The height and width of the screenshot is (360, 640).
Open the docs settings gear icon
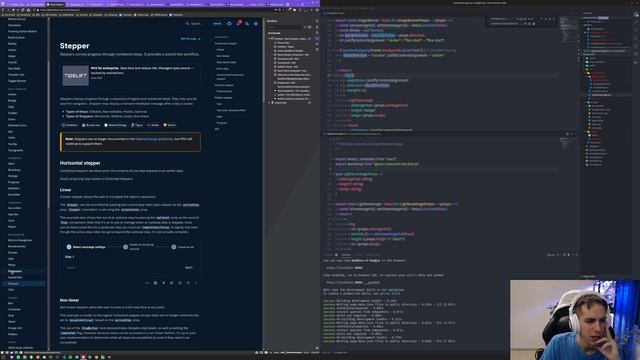[x=256, y=24]
